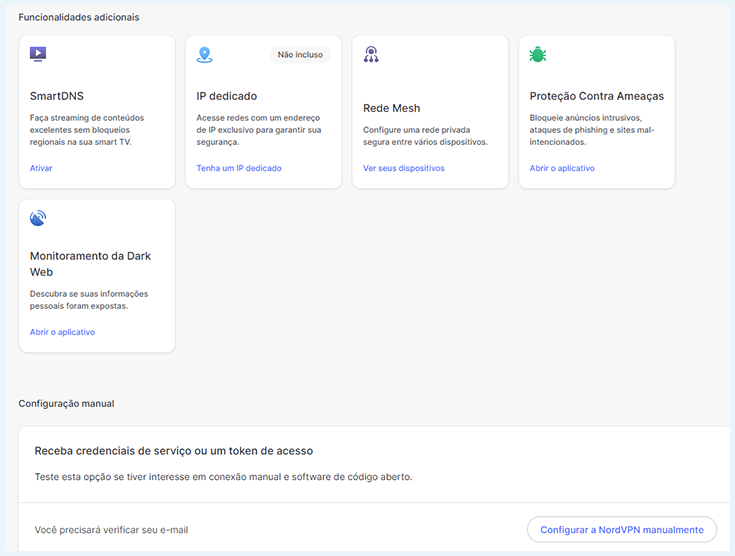Click the IP dedicado location pin icon
735x556 pixels.
(x=204, y=55)
